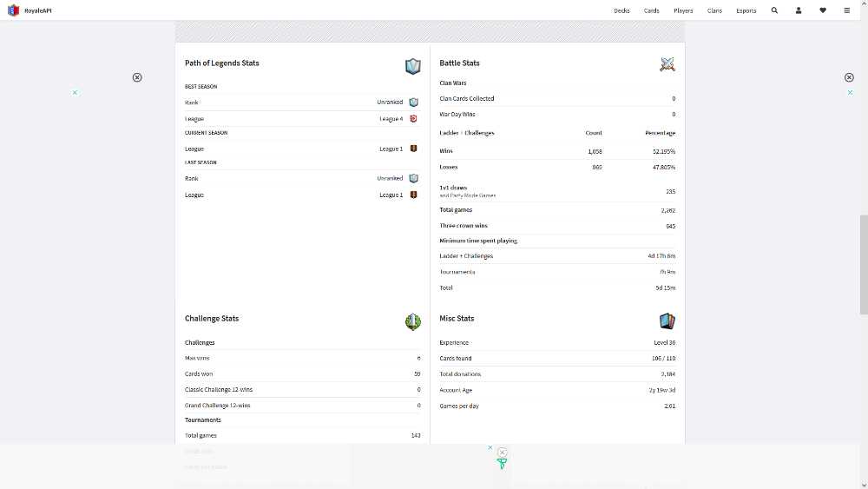868x489 pixels.
Task: Click Last Season League 1 badge icon
Action: click(x=413, y=195)
